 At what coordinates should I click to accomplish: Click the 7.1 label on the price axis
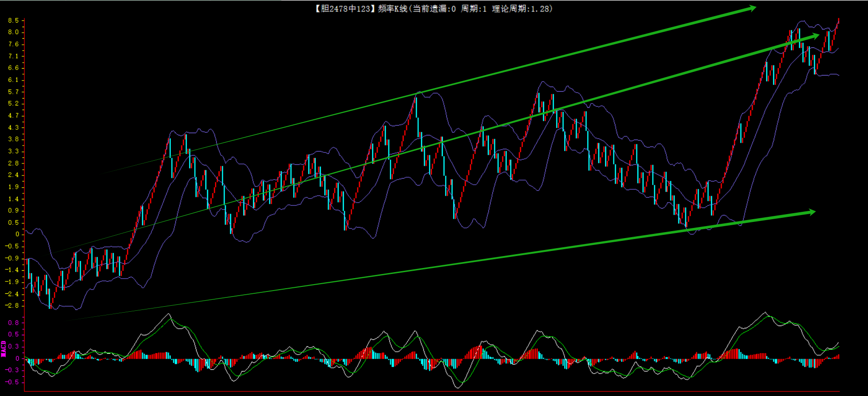tap(13, 56)
